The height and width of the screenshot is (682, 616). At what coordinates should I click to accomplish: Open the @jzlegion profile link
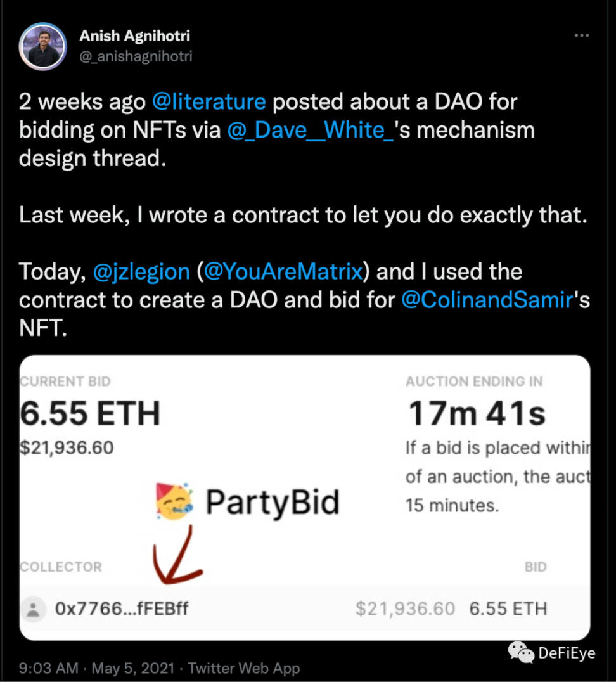(x=141, y=272)
